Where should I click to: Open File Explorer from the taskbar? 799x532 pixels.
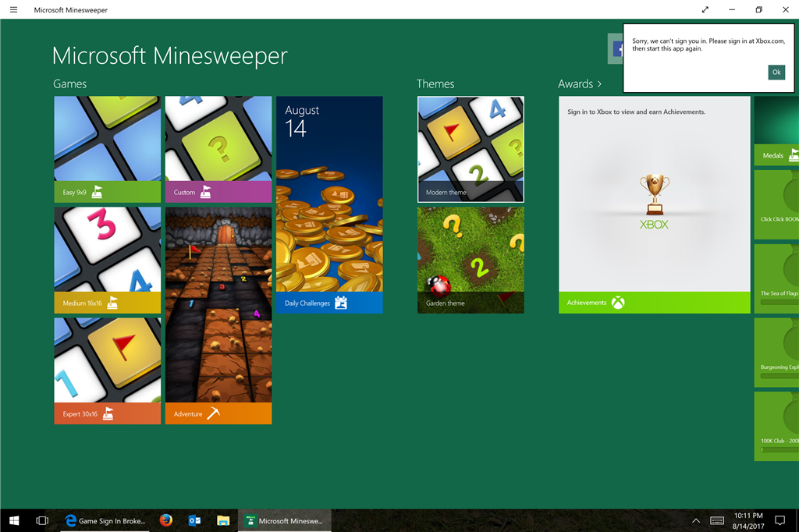tap(222, 520)
